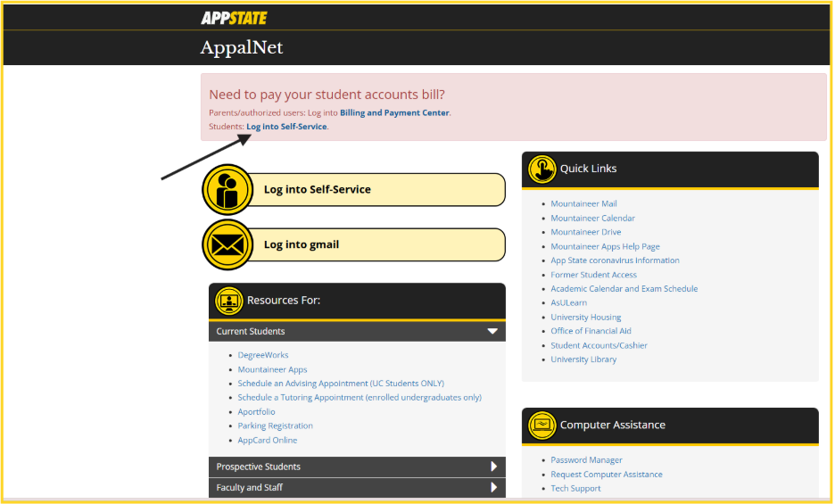Open App State coronavirus information link
The width and height of the screenshot is (835, 504).
tap(615, 260)
